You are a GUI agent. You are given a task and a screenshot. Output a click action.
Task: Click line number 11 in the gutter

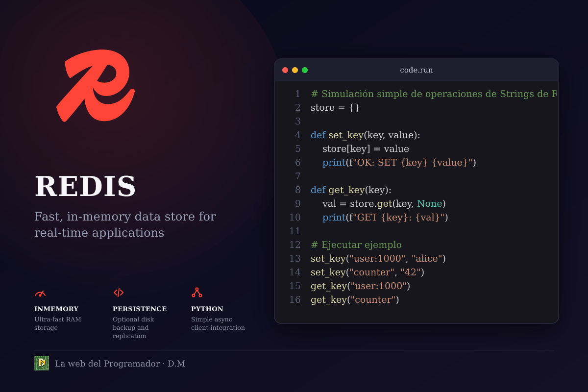[294, 231]
